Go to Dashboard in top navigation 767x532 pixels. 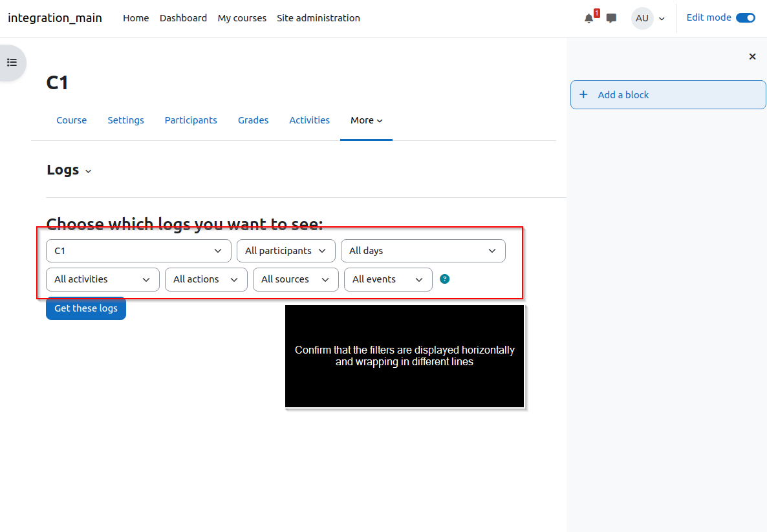(183, 18)
